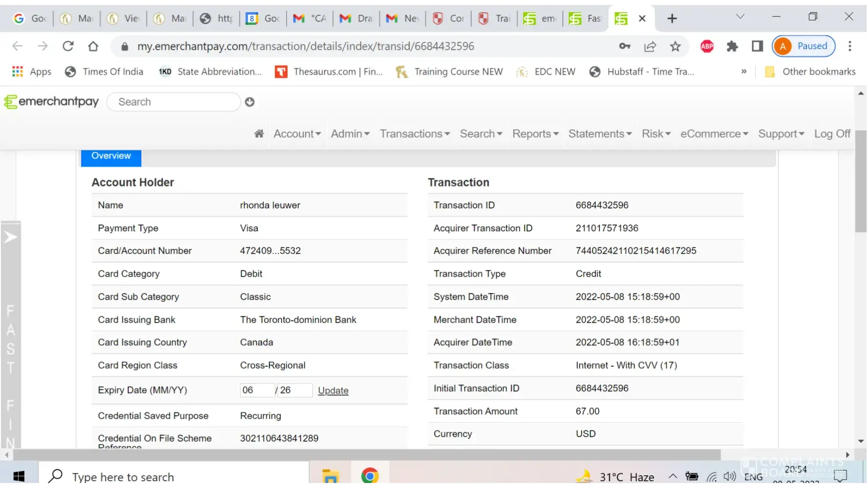Click the expiry month input field
The width and height of the screenshot is (868, 488).
[257, 390]
